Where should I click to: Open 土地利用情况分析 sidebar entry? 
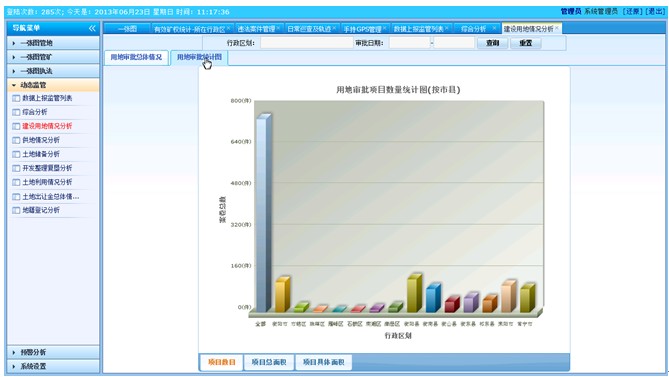(47, 182)
